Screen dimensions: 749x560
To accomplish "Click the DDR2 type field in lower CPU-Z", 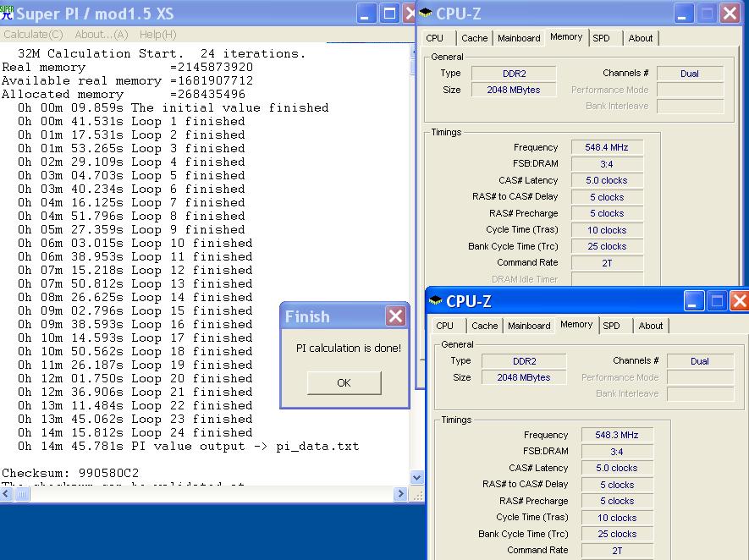I will click(x=524, y=361).
